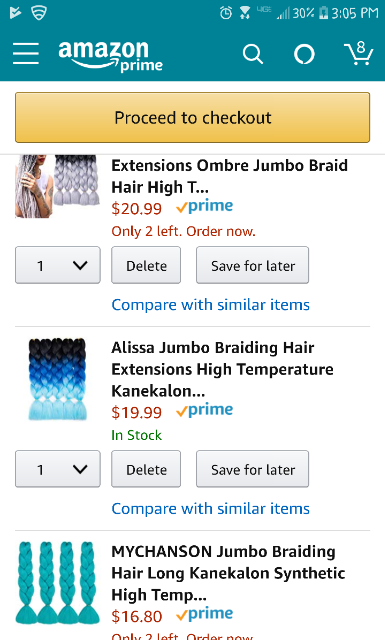The image size is (385, 640).
Task: Click Proceed to checkout button
Action: click(192, 118)
